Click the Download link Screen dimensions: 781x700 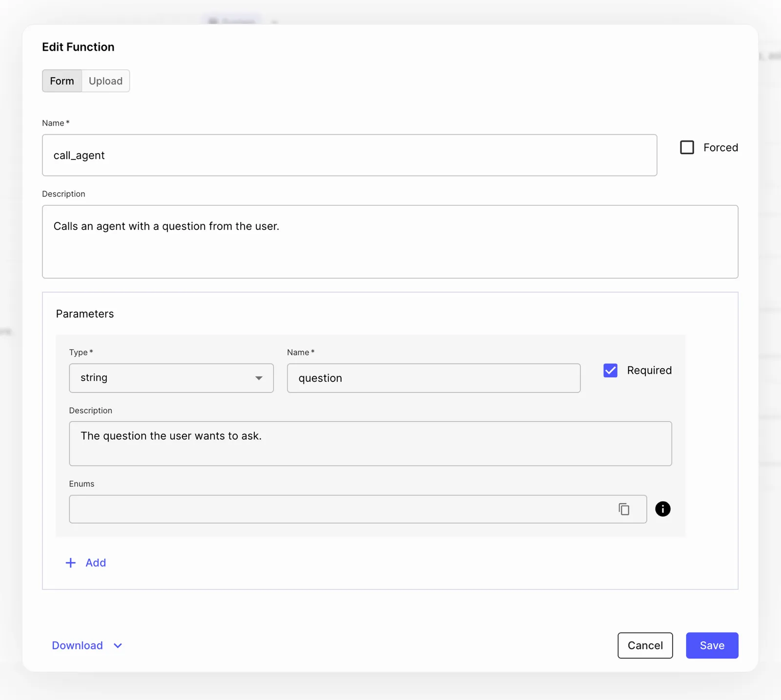[77, 645]
